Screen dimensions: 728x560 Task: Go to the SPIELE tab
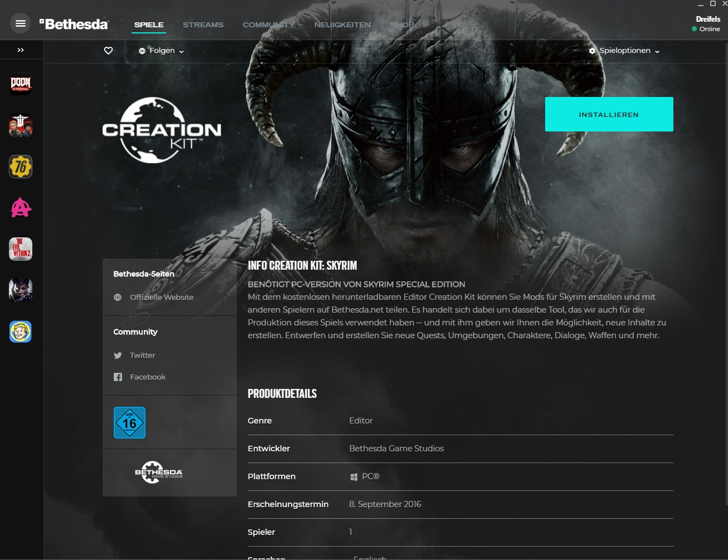[x=149, y=25]
